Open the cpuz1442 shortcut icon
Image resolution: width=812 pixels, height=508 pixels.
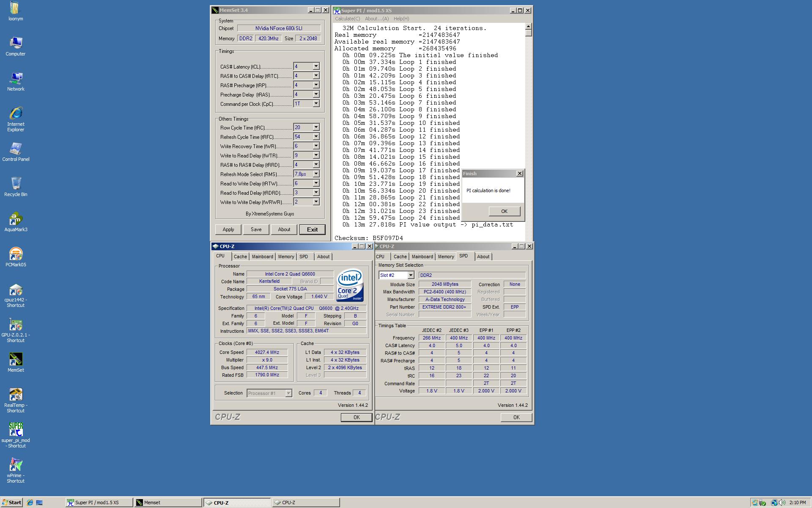point(15,295)
